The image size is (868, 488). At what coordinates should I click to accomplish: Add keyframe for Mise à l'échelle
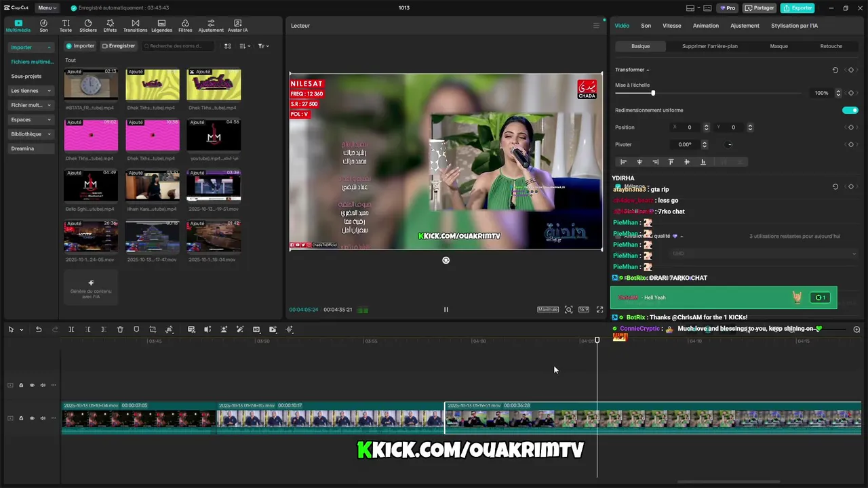tap(850, 93)
